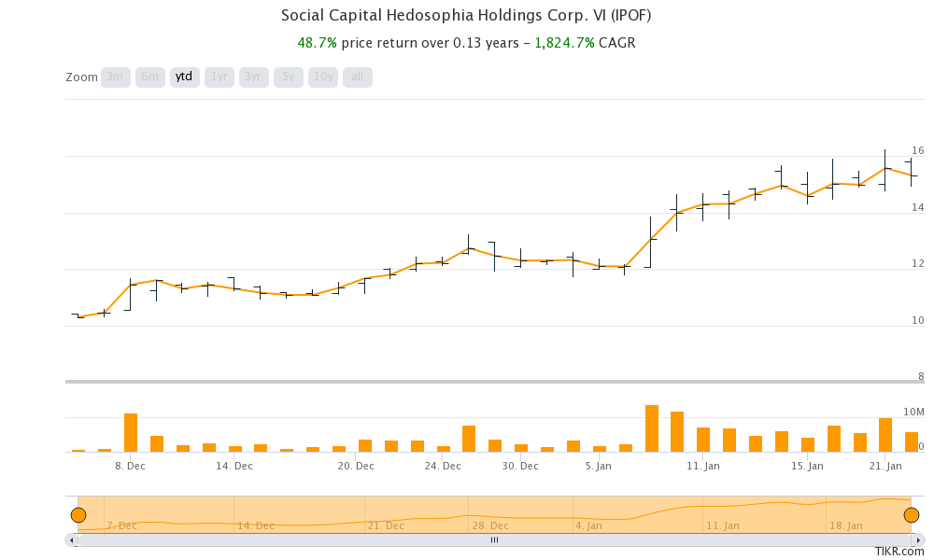Choose the 5y zoom range
934x560 pixels.
click(x=287, y=77)
